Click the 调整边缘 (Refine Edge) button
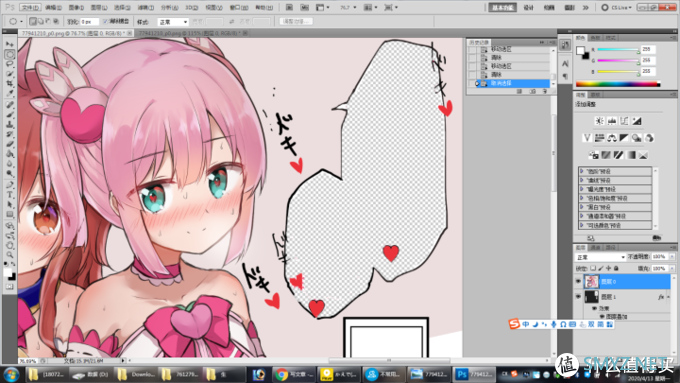 coord(295,21)
